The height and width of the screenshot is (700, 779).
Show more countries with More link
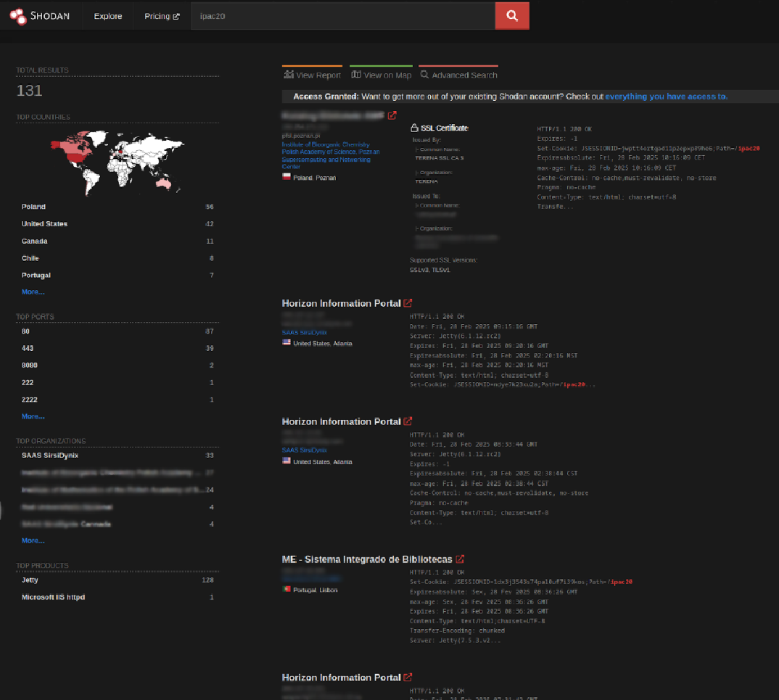[x=33, y=292]
